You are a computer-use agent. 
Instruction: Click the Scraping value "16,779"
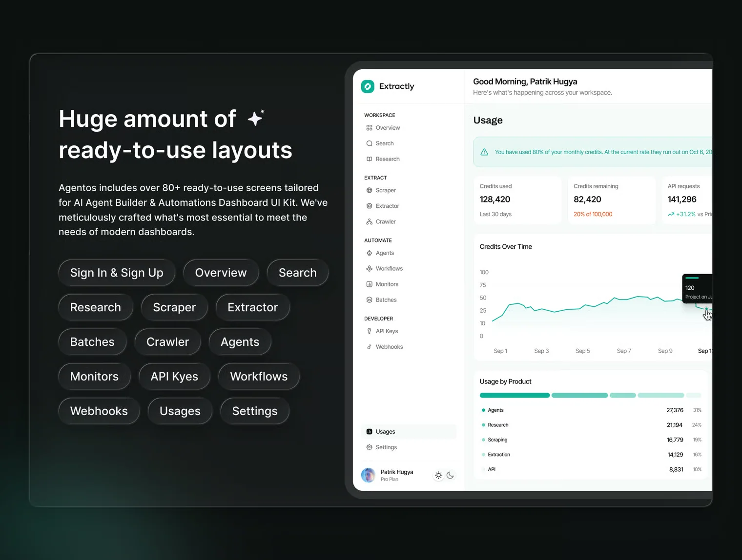tap(675, 440)
